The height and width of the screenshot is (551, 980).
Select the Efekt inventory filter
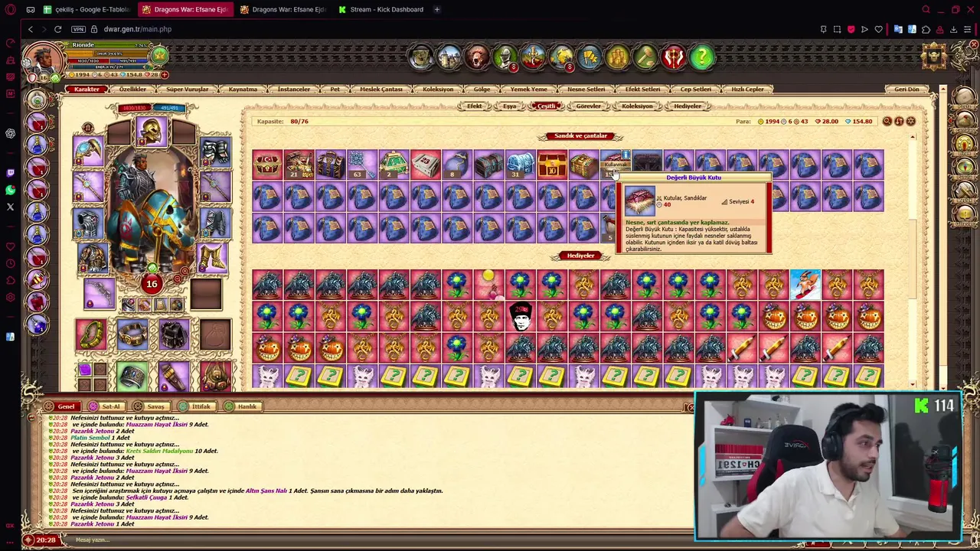click(x=475, y=106)
